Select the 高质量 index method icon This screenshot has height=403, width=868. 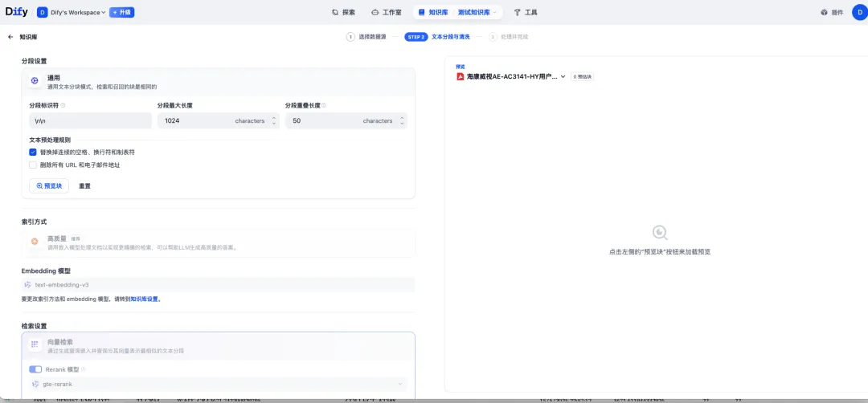pyautogui.click(x=35, y=242)
